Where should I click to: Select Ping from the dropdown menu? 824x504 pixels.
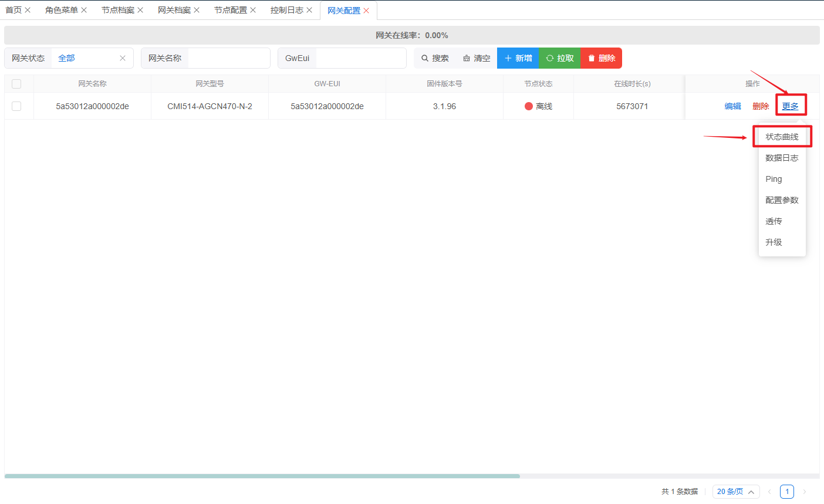(782, 179)
